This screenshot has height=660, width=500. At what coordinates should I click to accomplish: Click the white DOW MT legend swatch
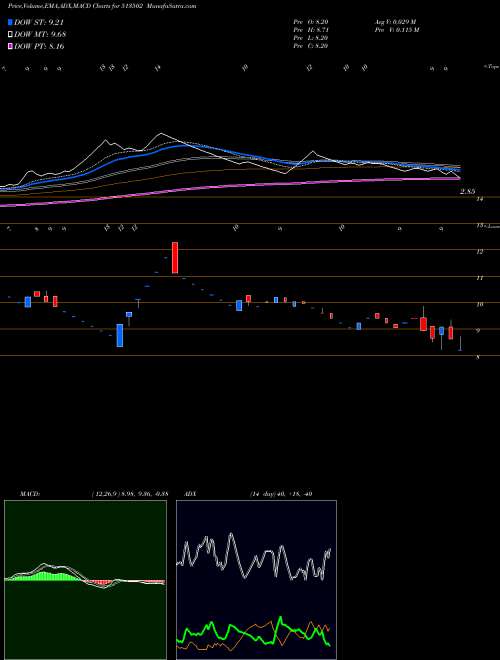(x=11, y=35)
